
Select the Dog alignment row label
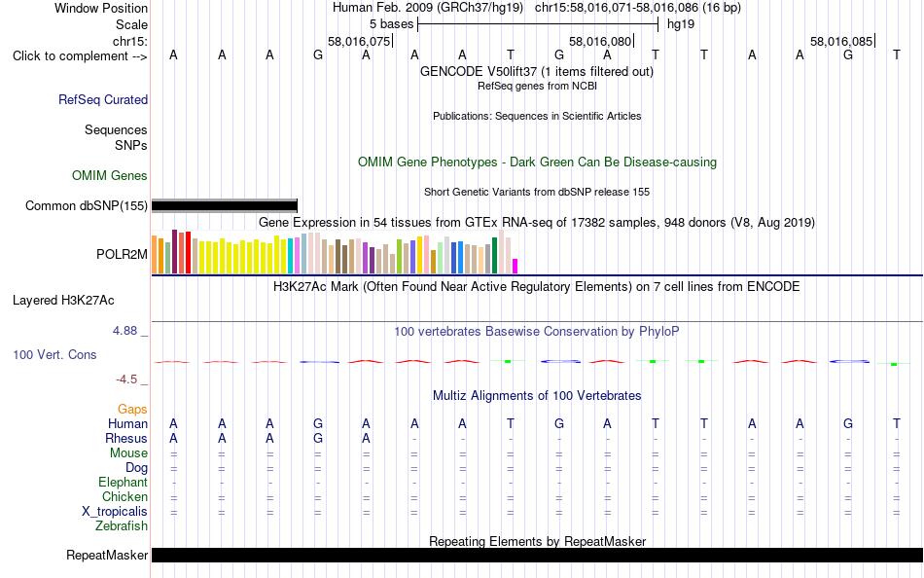point(136,468)
